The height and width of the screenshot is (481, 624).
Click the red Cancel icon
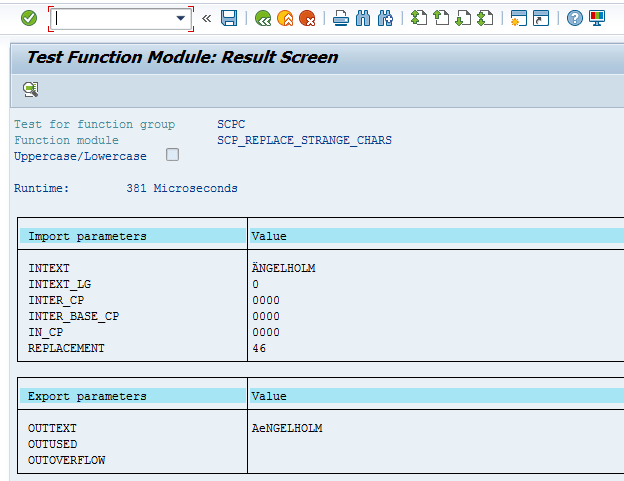307,18
